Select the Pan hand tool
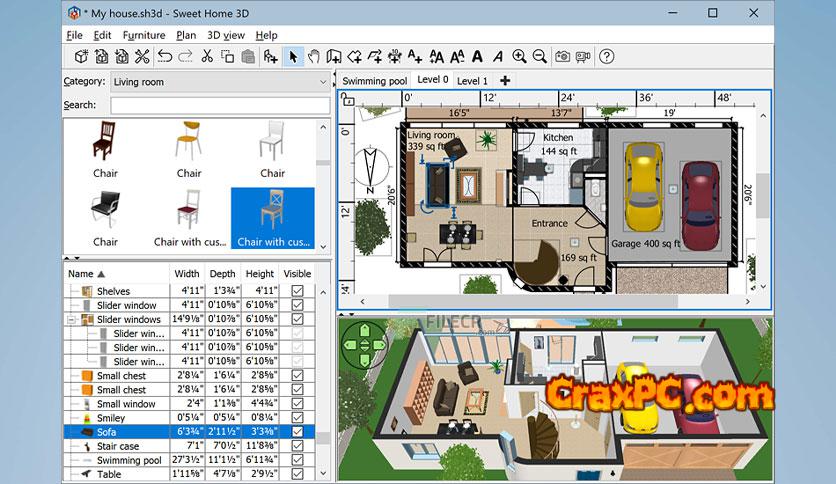 tap(312, 57)
